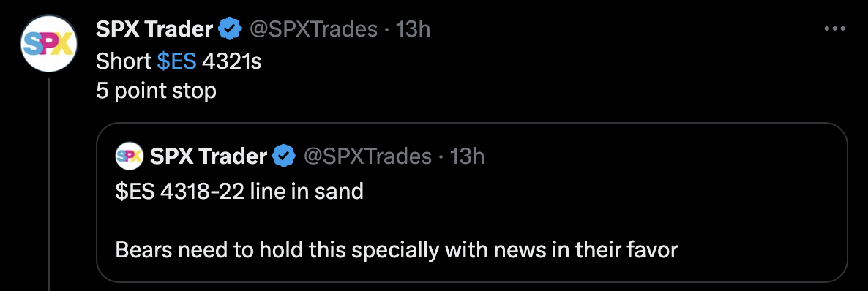
Task: Open the $ES cashtag link
Action: point(176,61)
